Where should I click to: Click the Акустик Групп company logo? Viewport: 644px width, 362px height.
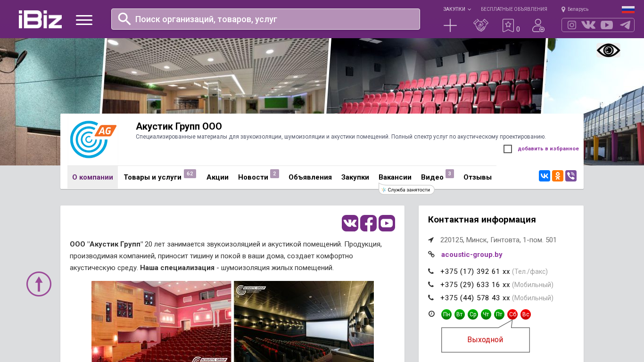93,140
